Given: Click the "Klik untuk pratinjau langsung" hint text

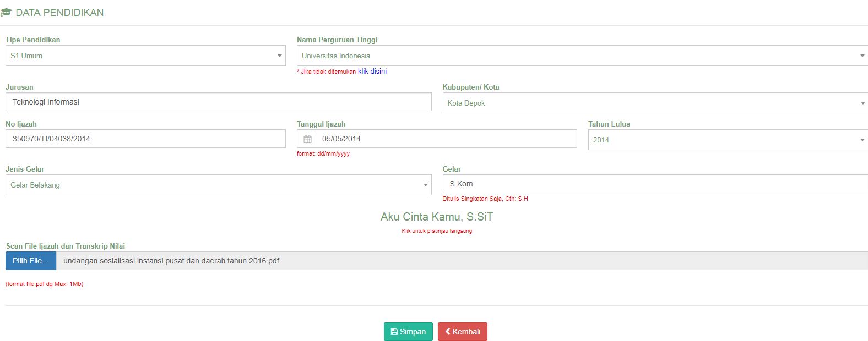Looking at the screenshot, I should 437,231.
